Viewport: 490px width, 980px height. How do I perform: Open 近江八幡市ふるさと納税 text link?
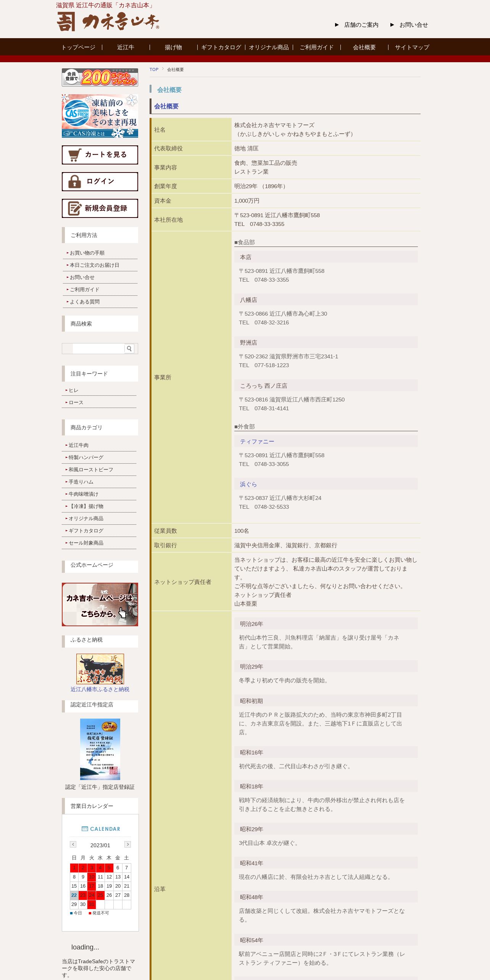[100, 690]
